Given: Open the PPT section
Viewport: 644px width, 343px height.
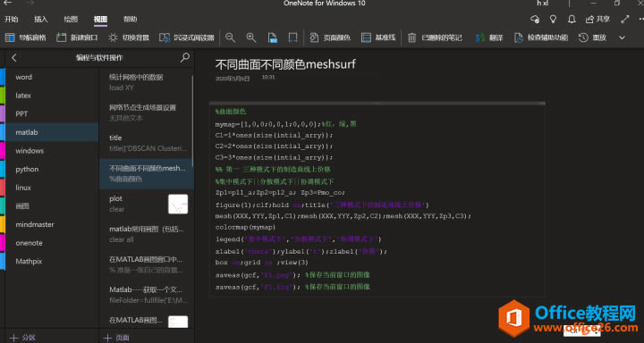Looking at the screenshot, I should click(51, 114).
